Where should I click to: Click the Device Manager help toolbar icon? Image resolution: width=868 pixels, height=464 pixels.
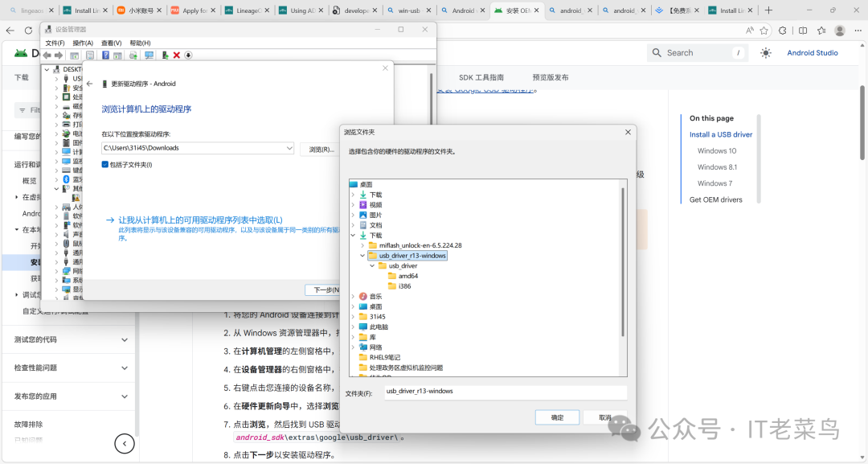pyautogui.click(x=105, y=55)
